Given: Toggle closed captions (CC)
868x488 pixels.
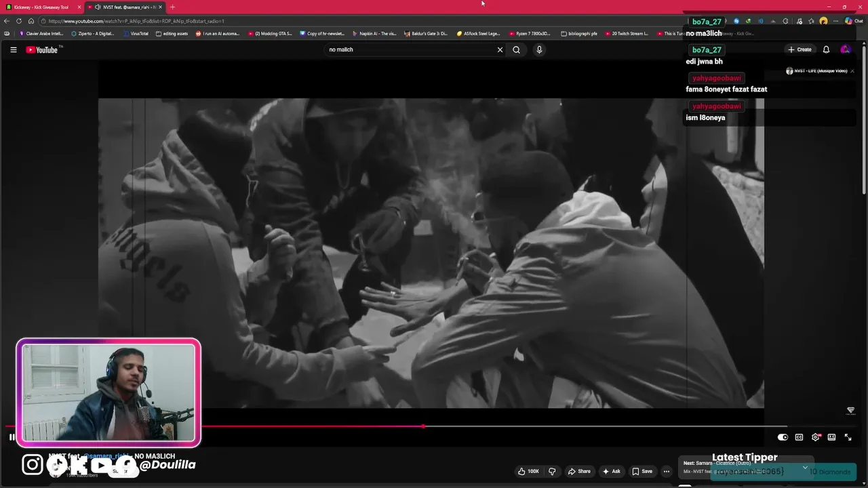Looking at the screenshot, I should [799, 437].
